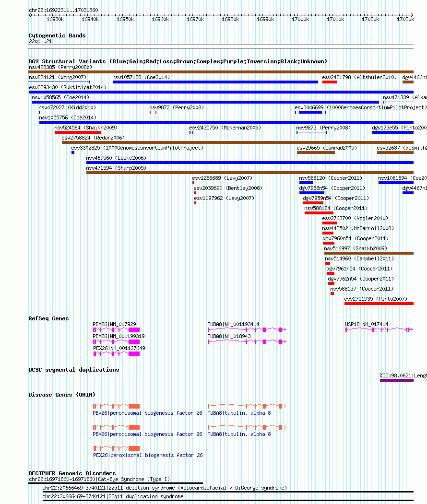Click the DGV Structural Variants track title

[x=178, y=61]
